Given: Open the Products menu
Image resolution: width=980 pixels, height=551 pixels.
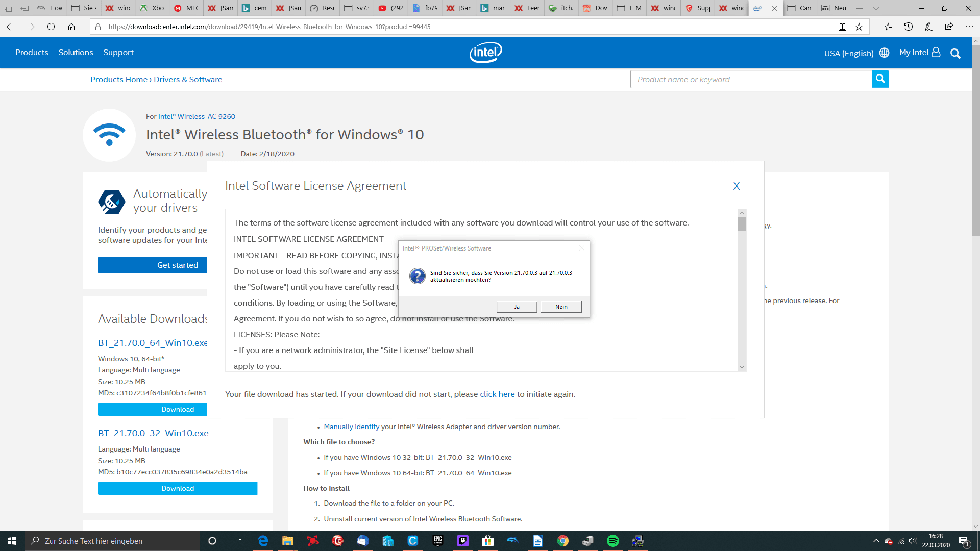Looking at the screenshot, I should click(x=32, y=53).
